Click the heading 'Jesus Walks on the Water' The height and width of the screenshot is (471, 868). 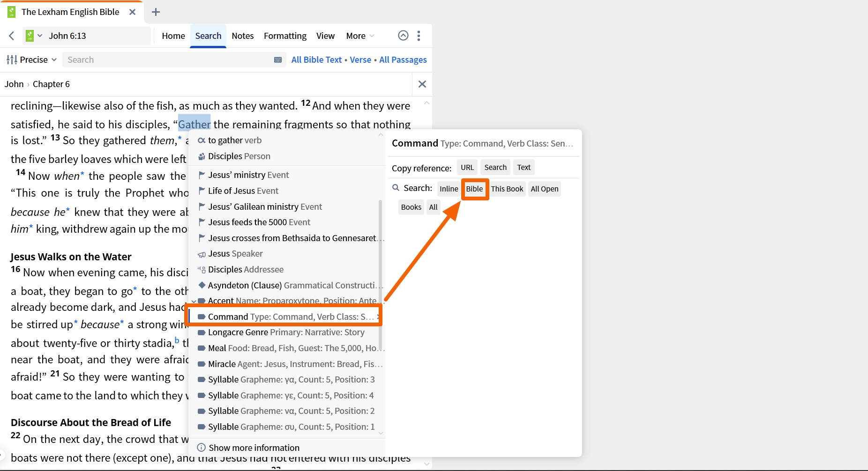coord(71,257)
